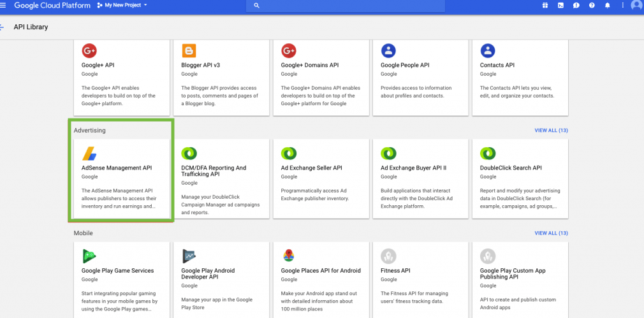644x318 pixels.
Task: Open the three-dot settings menu
Action: coord(622,5)
